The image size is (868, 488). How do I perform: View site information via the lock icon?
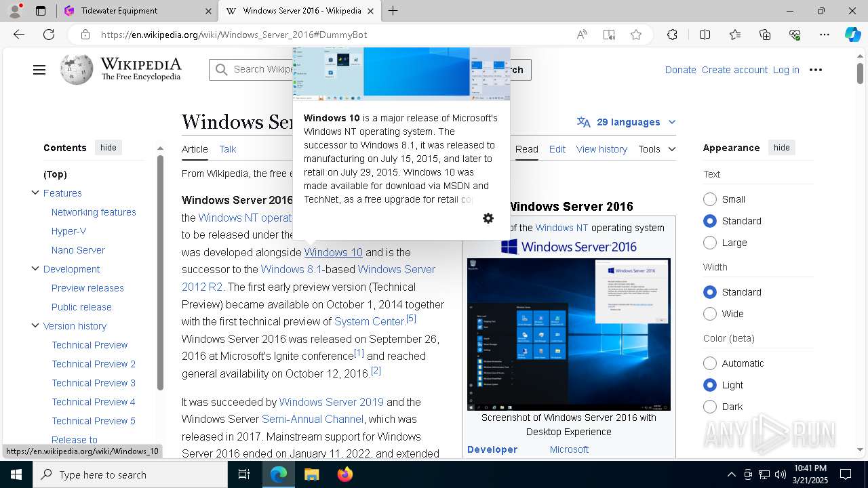point(85,35)
